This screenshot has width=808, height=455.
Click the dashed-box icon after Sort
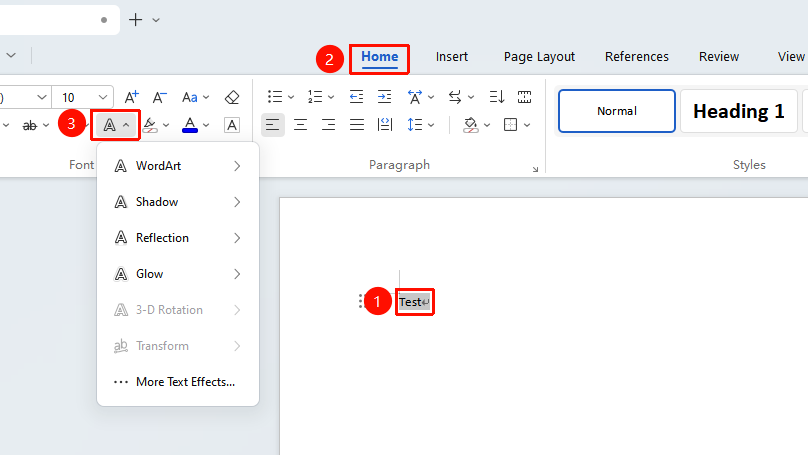[x=525, y=97]
